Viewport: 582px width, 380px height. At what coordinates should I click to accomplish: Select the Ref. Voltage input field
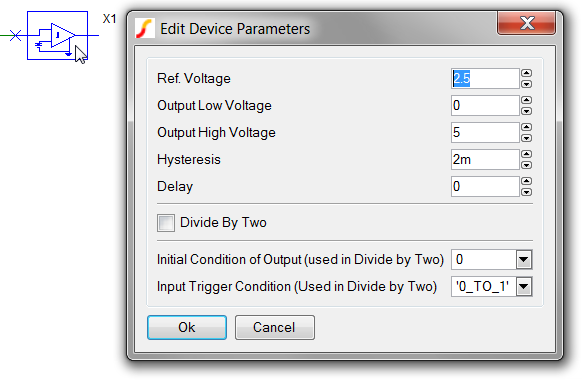click(485, 78)
